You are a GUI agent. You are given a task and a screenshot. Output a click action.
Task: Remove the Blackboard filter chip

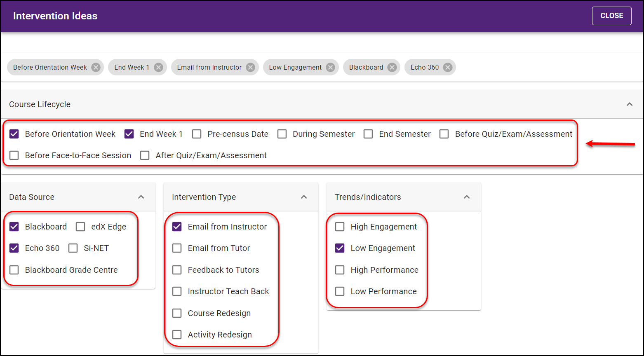point(392,67)
